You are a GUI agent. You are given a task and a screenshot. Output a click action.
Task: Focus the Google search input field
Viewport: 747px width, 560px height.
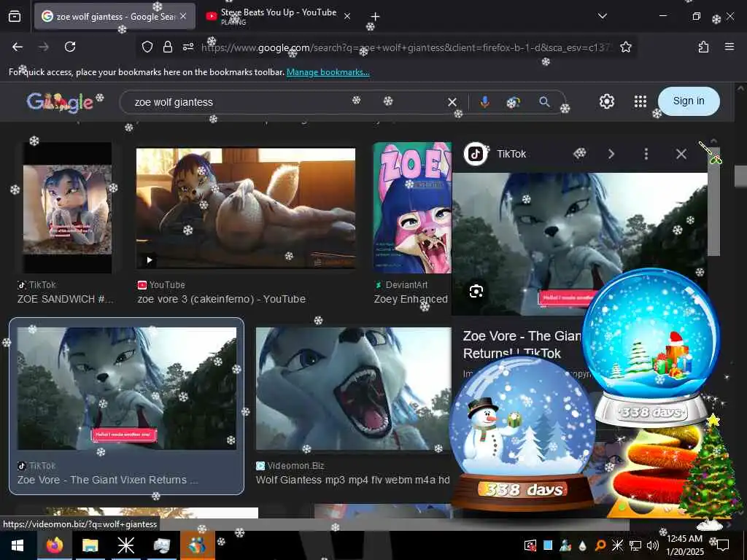pos(286,102)
